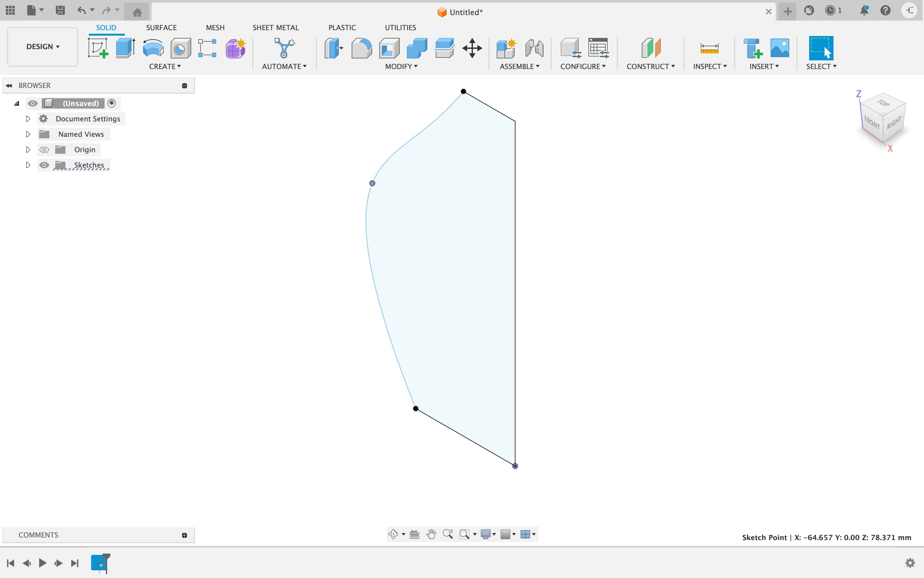The height and width of the screenshot is (578, 924).
Task: Click the Look At icon
Action: point(414,534)
